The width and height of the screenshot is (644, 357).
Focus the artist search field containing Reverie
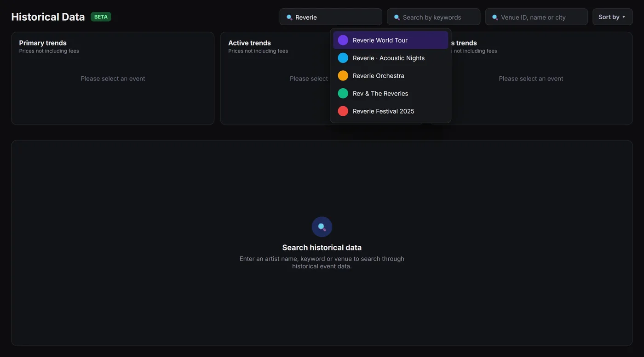tap(331, 17)
